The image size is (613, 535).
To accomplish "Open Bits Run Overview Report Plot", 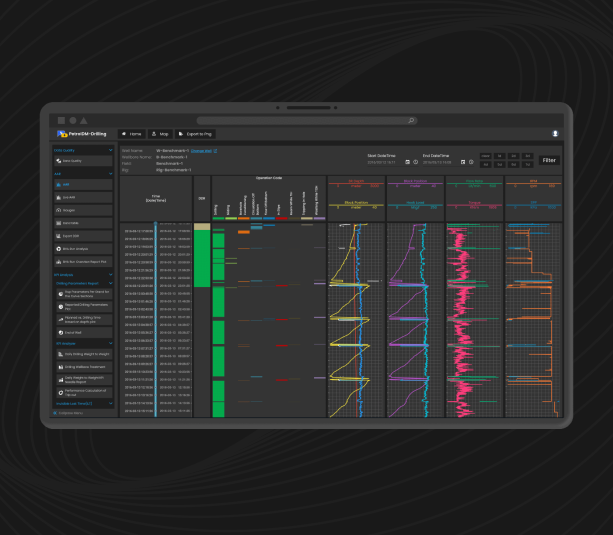I will point(83,262).
